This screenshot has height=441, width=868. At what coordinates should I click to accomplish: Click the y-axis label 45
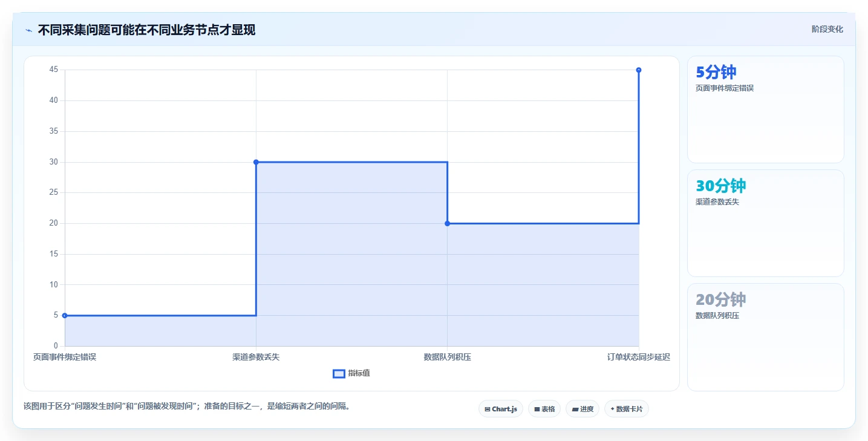54,70
